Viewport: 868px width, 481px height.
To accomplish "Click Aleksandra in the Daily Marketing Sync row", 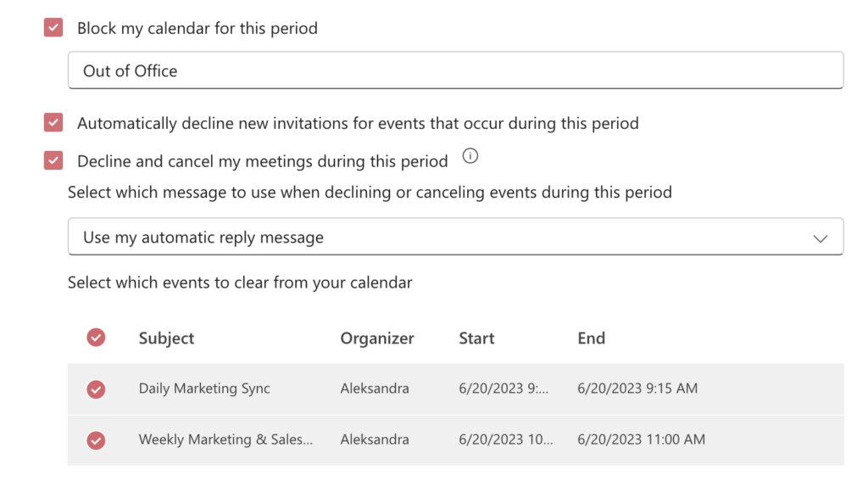I will tap(375, 389).
